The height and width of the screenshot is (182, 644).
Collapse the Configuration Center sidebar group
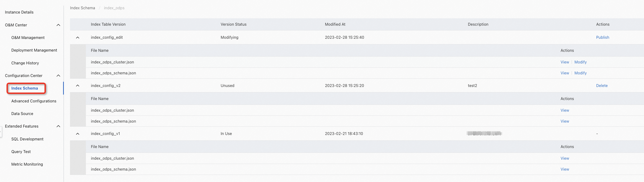tap(58, 76)
